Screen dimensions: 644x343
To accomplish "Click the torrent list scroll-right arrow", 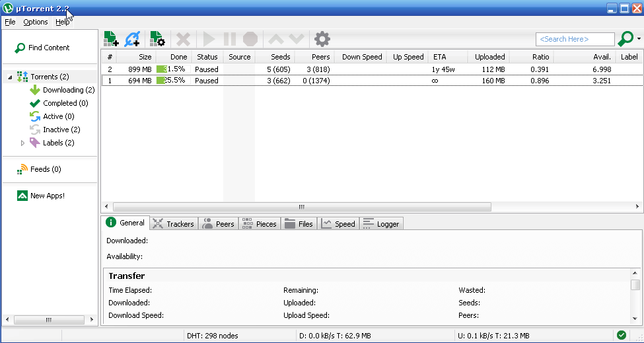I will pyautogui.click(x=637, y=207).
